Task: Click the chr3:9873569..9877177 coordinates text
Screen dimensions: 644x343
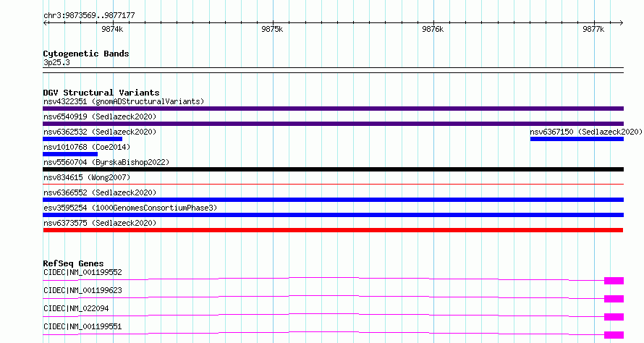Action: 89,16
